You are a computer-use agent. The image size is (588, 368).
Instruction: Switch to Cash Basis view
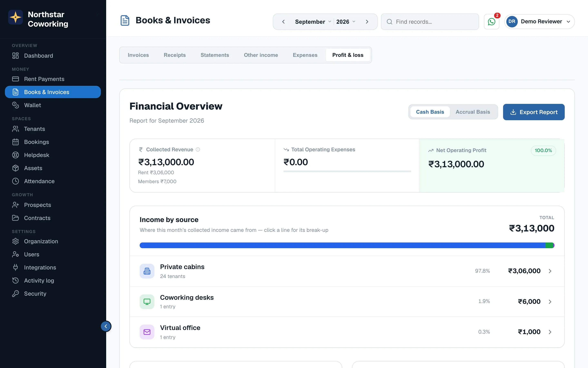coord(430,112)
